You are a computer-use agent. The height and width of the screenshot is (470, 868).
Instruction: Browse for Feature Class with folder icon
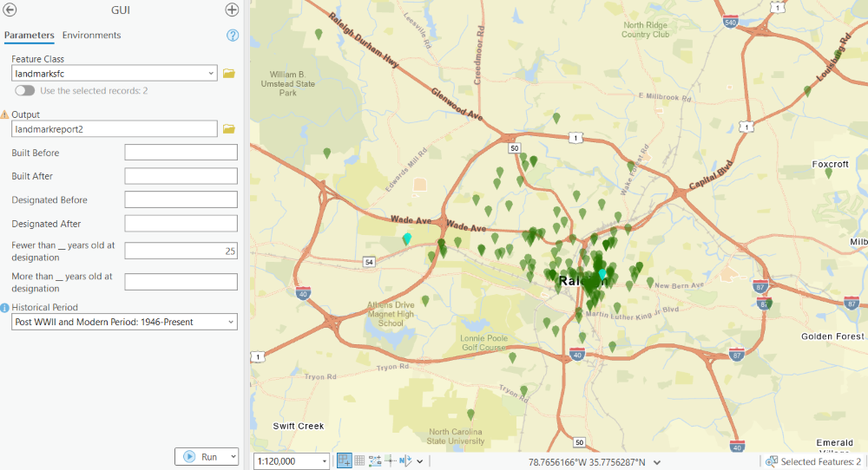[x=229, y=74]
